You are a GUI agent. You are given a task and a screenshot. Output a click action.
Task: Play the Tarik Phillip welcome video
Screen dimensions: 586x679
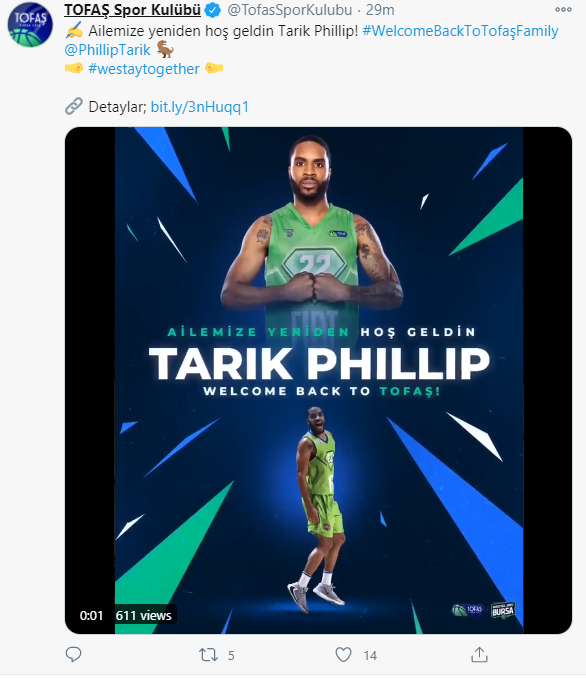[x=318, y=380]
